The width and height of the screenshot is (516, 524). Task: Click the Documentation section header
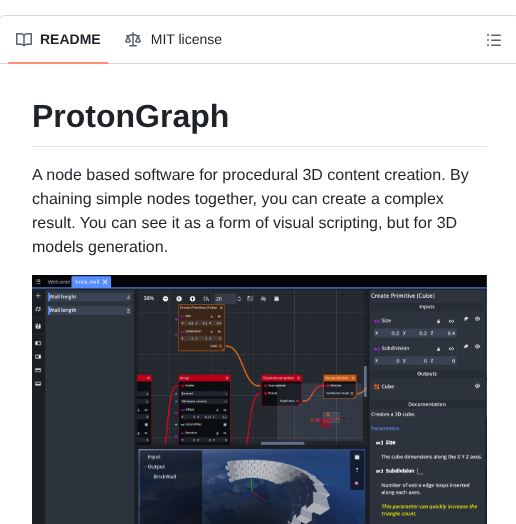pos(427,404)
